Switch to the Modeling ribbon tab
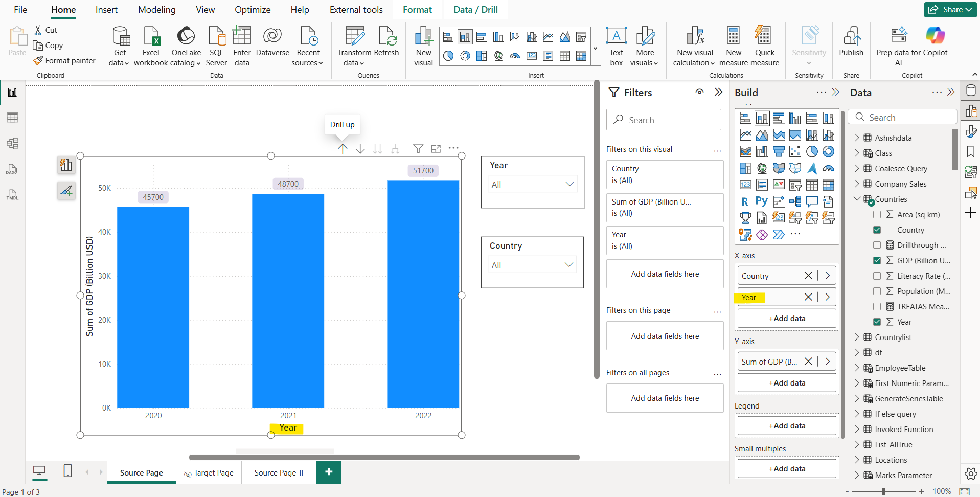 point(156,9)
